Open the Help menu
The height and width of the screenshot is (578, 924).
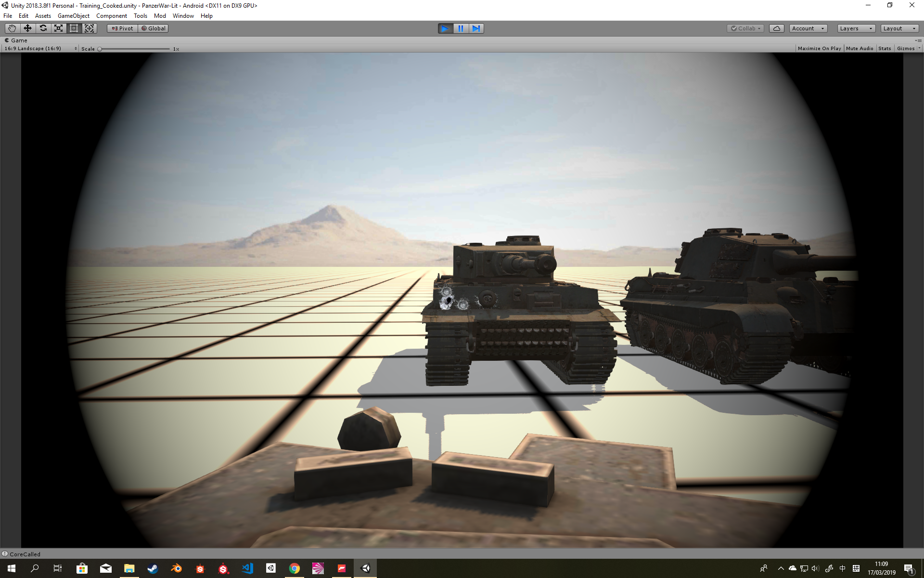tap(206, 16)
